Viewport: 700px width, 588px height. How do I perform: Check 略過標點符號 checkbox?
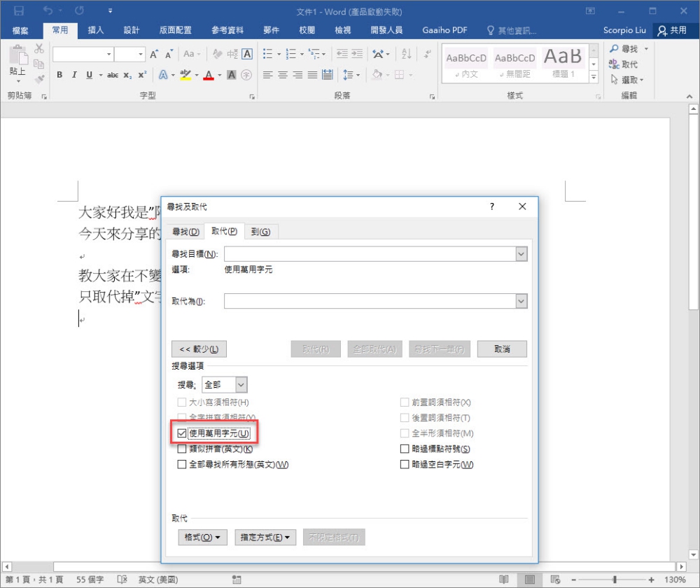pos(405,449)
